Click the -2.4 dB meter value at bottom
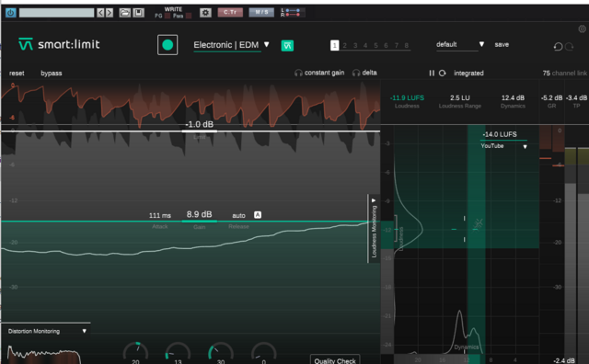Image resolution: width=589 pixels, height=364 pixels. pos(564,360)
